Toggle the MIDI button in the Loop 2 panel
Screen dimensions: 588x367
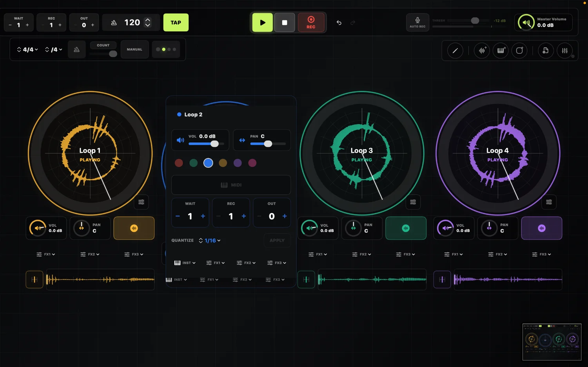click(231, 185)
